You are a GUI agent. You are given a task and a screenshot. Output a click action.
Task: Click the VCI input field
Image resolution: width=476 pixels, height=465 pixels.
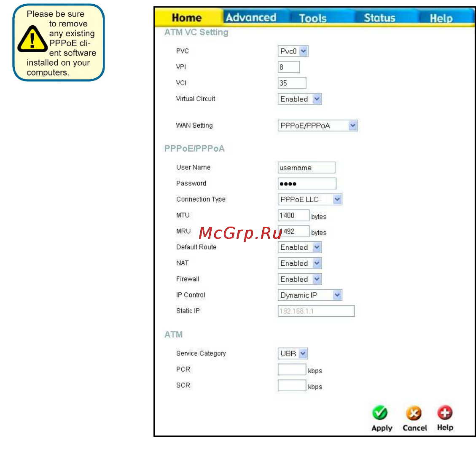(292, 83)
